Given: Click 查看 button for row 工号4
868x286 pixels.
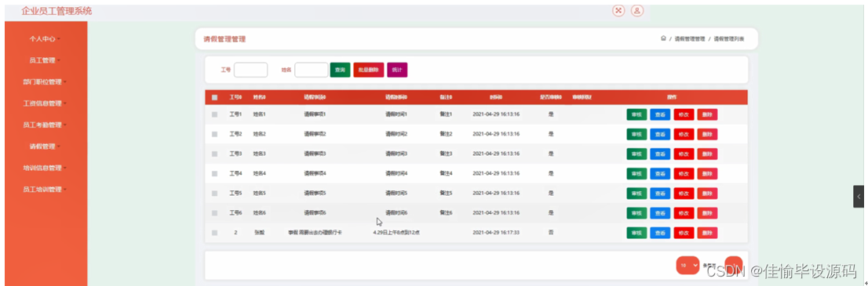Looking at the screenshot, I should (660, 174).
